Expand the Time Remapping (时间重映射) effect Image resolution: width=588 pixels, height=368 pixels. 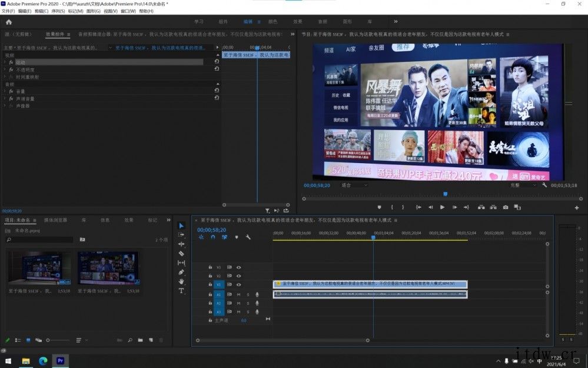coord(5,77)
